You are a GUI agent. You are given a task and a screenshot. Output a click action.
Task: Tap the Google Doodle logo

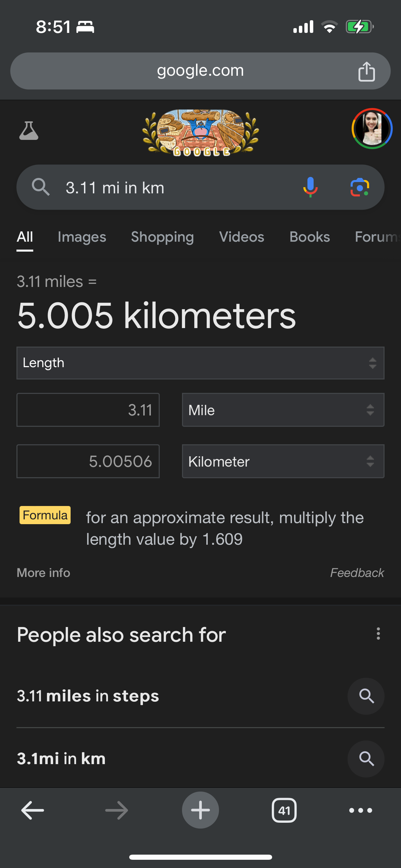[x=200, y=132]
